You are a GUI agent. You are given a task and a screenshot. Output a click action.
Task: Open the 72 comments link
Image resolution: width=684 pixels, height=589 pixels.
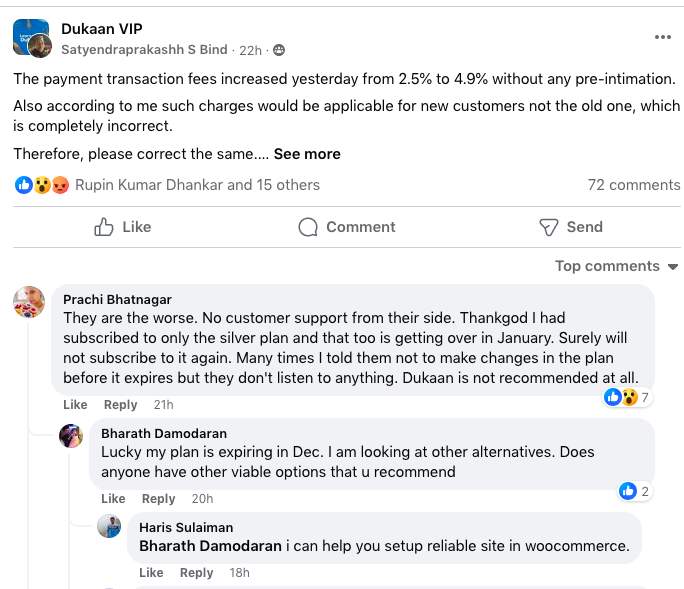(x=633, y=185)
